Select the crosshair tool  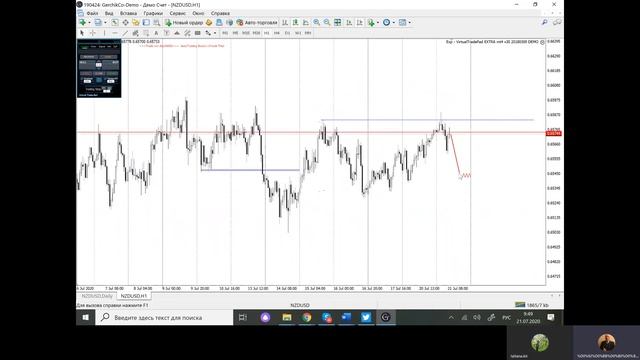(93, 33)
